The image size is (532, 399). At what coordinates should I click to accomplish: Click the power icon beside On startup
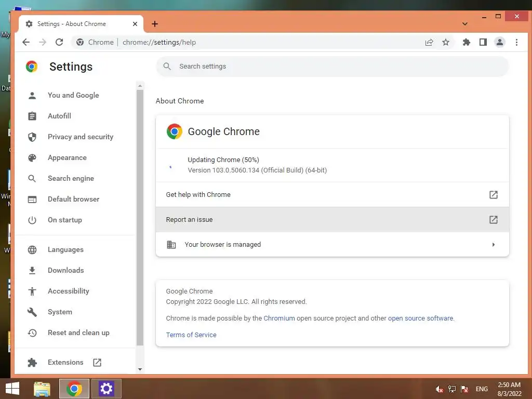pyautogui.click(x=32, y=220)
